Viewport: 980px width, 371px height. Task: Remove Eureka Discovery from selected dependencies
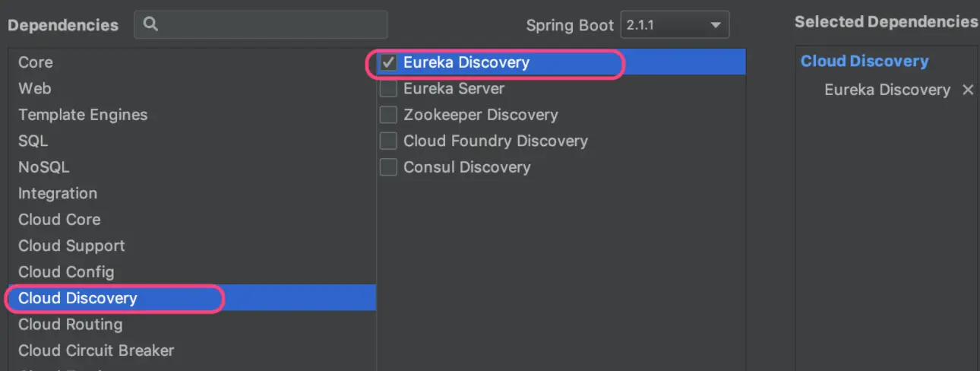(968, 90)
